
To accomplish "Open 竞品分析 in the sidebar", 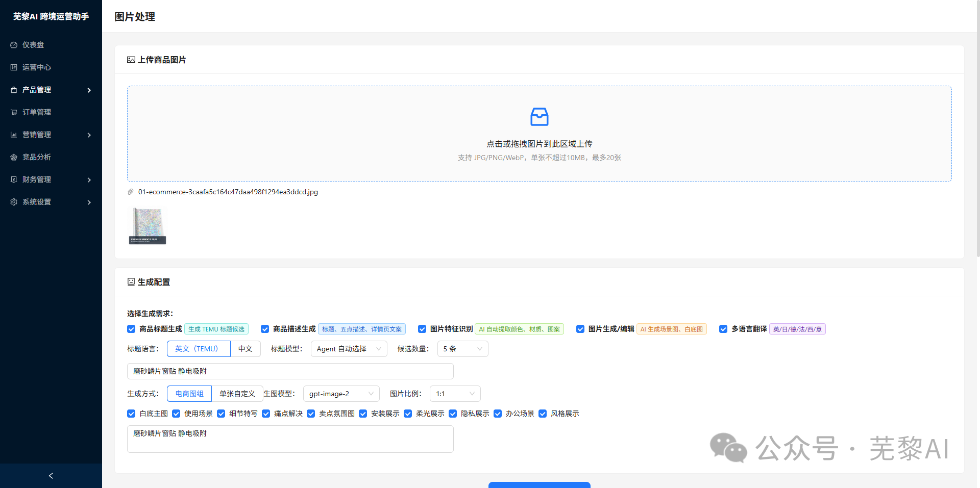I will [x=51, y=157].
